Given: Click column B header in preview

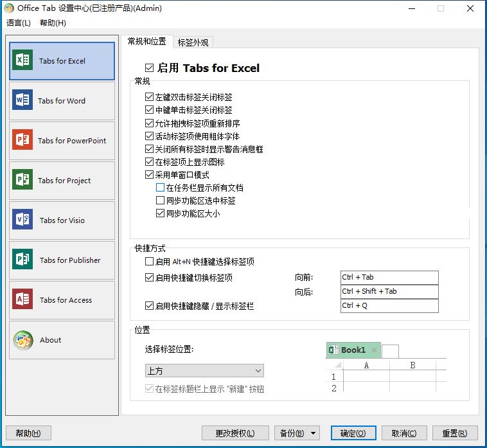Looking at the screenshot, I should coord(412,365).
